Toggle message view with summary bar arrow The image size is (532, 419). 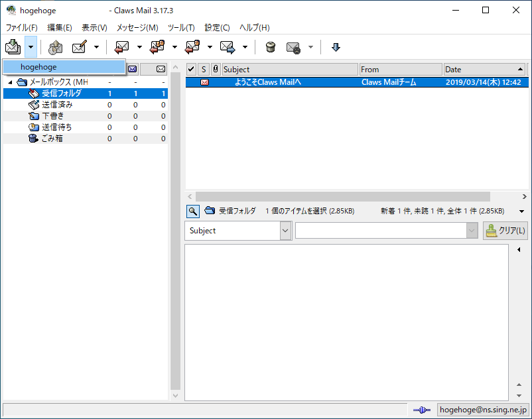522,211
